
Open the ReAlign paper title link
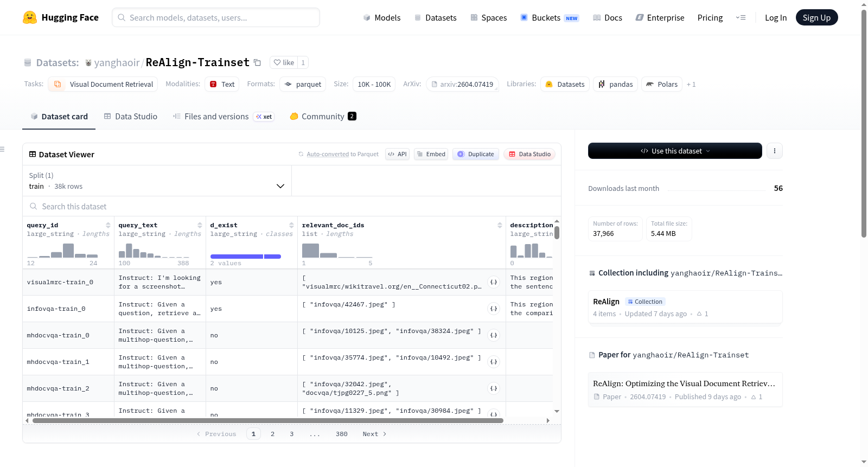coord(684,383)
